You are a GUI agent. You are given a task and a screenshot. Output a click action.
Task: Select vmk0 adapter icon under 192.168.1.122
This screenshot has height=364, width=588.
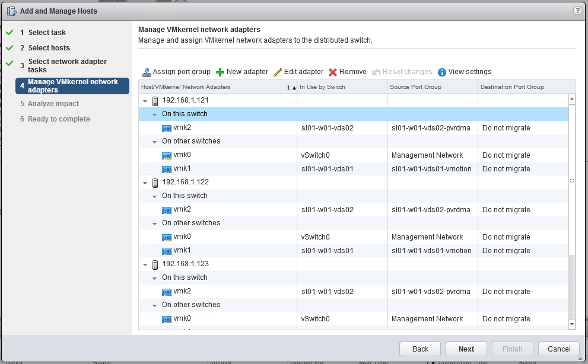click(167, 237)
